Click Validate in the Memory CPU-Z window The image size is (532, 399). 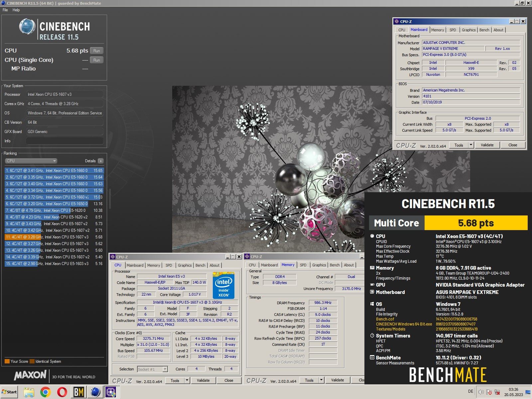337,380
